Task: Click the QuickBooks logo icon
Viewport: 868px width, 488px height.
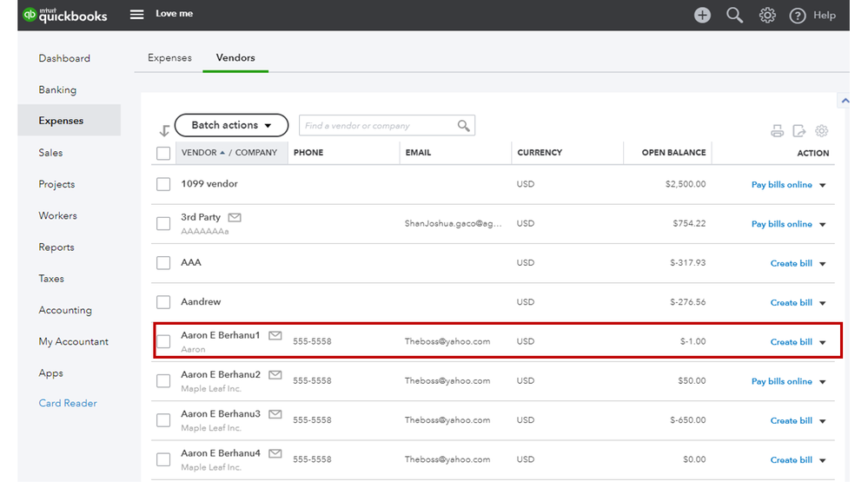Action: [x=30, y=15]
